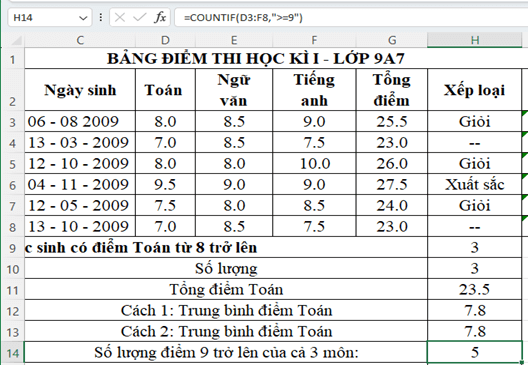Click the Ngữ văn 9.0 cell in row 6
The width and height of the screenshot is (528, 365).
[x=234, y=184]
